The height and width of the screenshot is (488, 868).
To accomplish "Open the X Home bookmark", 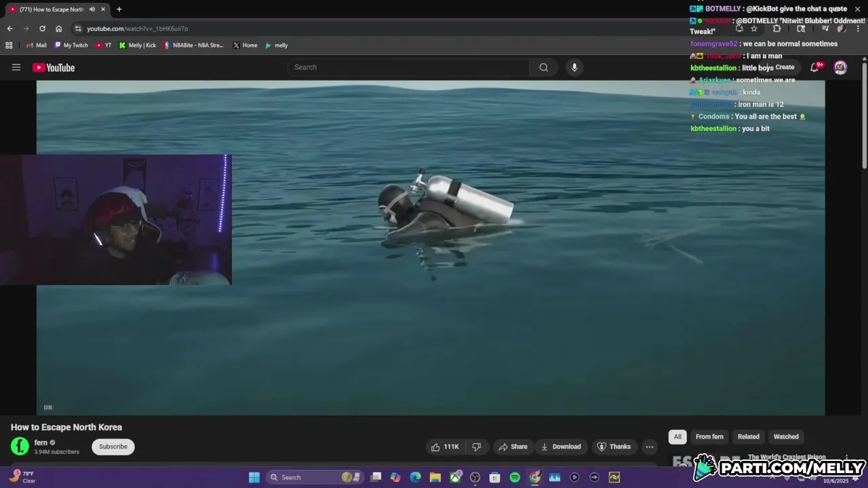I will 245,45.
